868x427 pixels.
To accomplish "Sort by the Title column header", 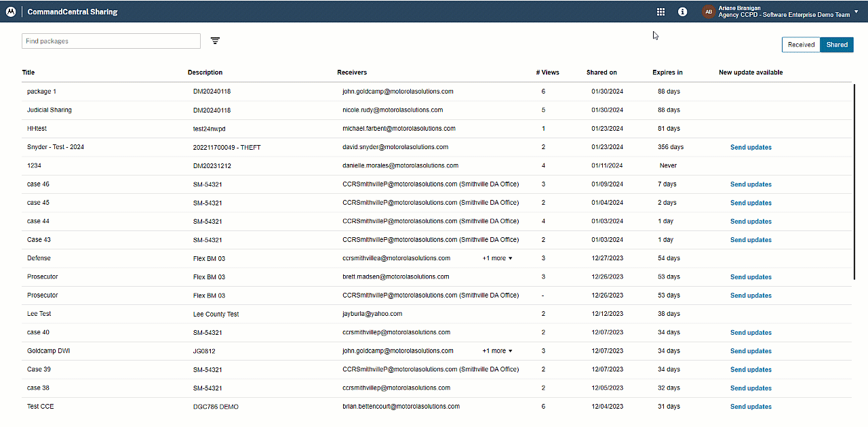I will [28, 73].
